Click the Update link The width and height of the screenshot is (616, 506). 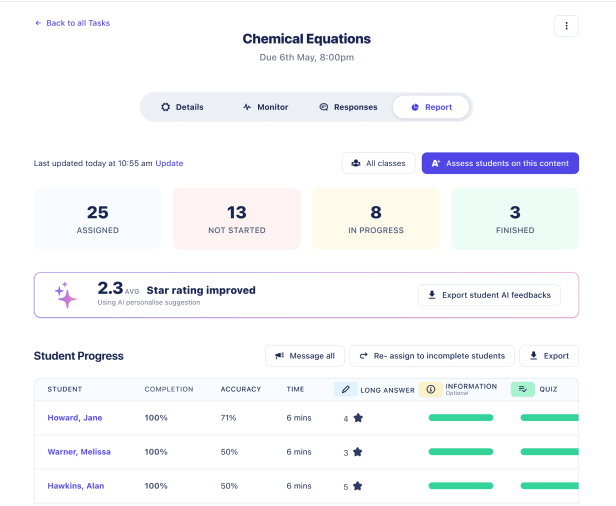click(x=169, y=163)
